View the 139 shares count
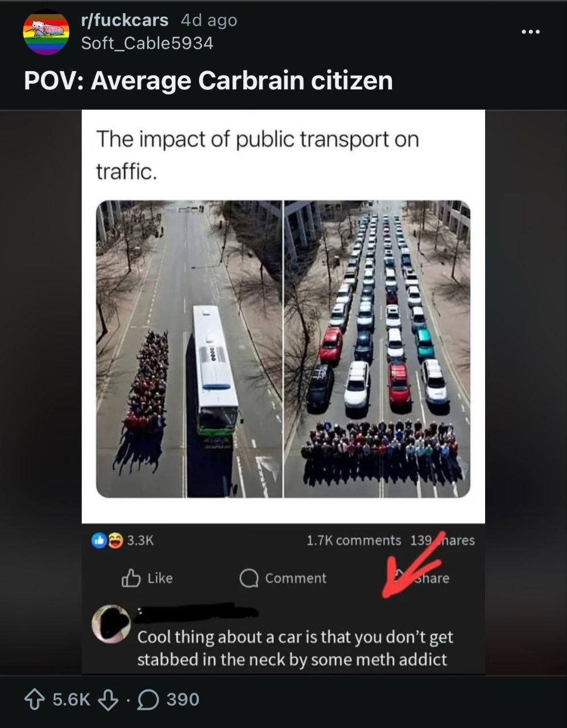Screen dimensions: 567x728 442,540
